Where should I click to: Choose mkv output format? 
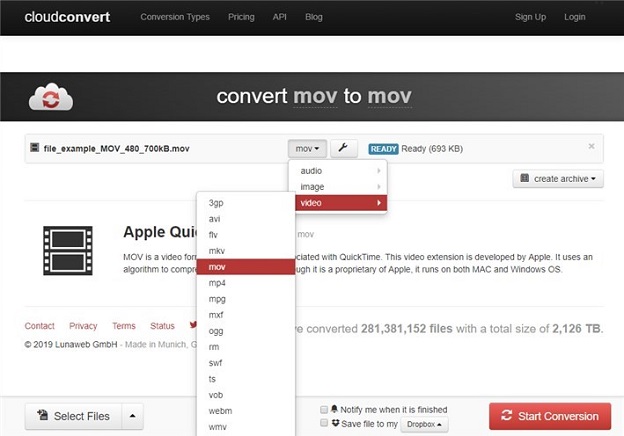tap(246, 251)
